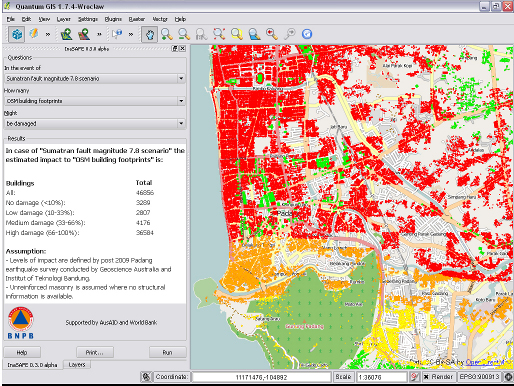
Task: Click the greyed-out zoom to native resolution icon
Action: tap(201, 34)
